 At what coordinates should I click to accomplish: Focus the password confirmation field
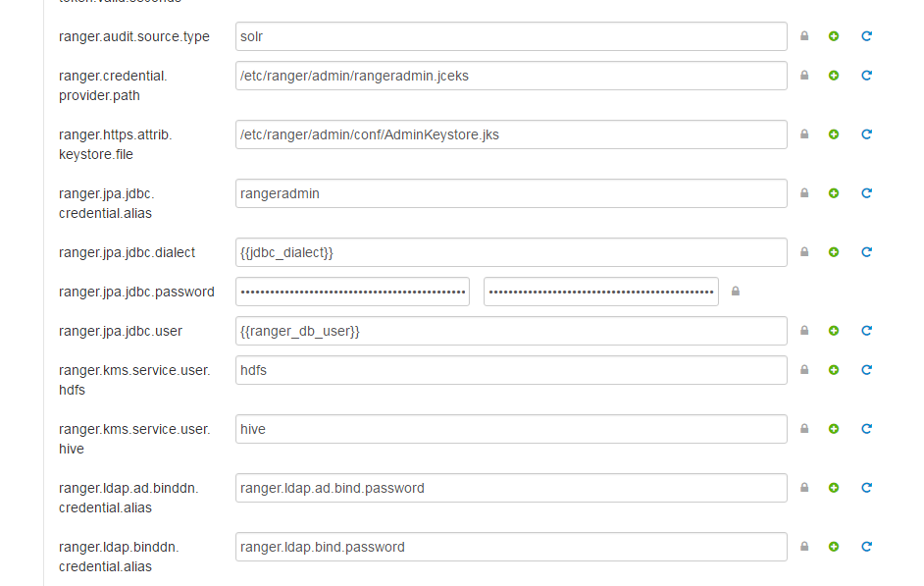pos(600,292)
